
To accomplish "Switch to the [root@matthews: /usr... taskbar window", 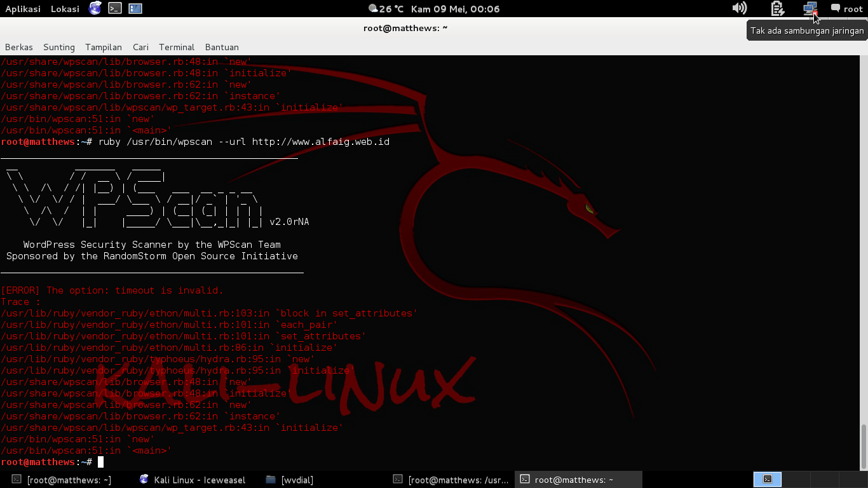I will [x=451, y=480].
